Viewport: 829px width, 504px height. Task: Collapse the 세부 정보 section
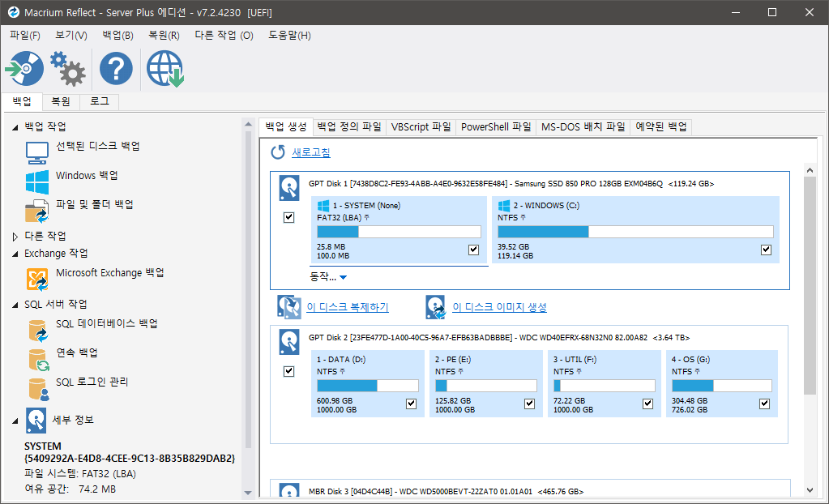[15, 421]
